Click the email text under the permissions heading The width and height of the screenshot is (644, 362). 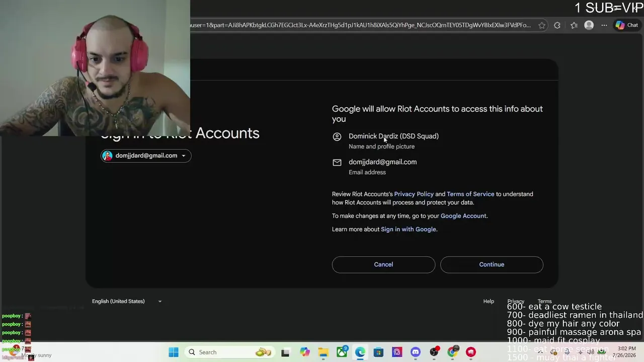(382, 162)
